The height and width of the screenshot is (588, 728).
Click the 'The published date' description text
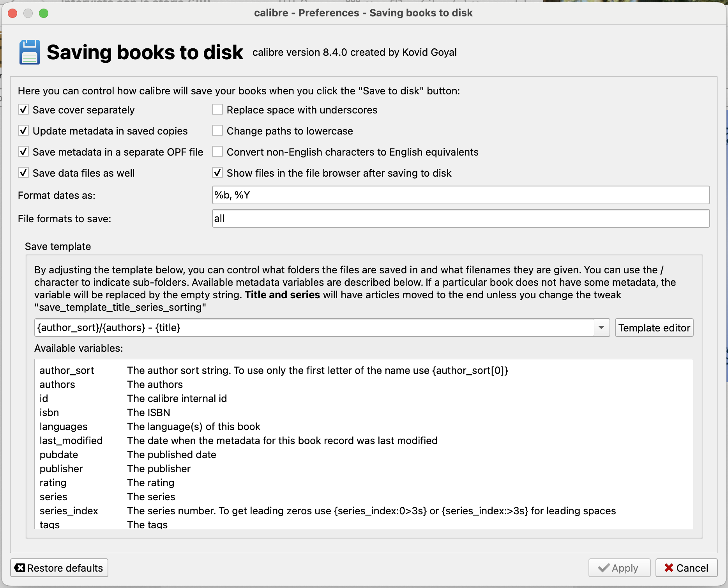[x=171, y=455]
